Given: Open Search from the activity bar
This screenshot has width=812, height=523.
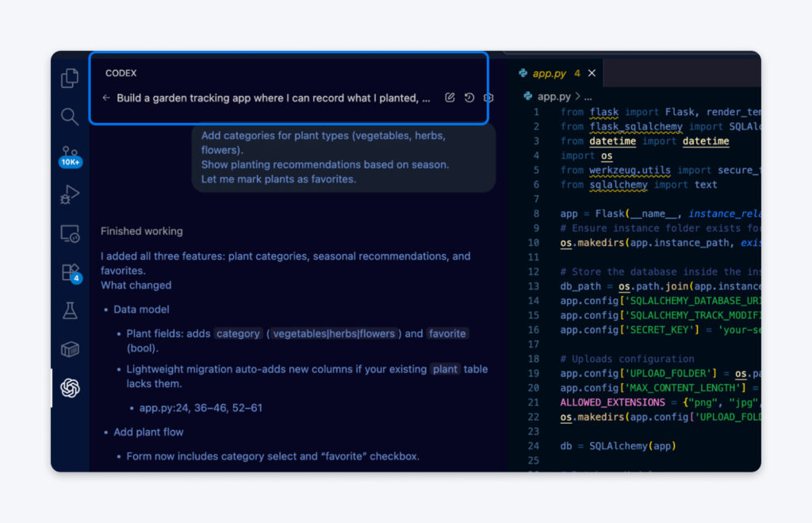Looking at the screenshot, I should coord(70,117).
